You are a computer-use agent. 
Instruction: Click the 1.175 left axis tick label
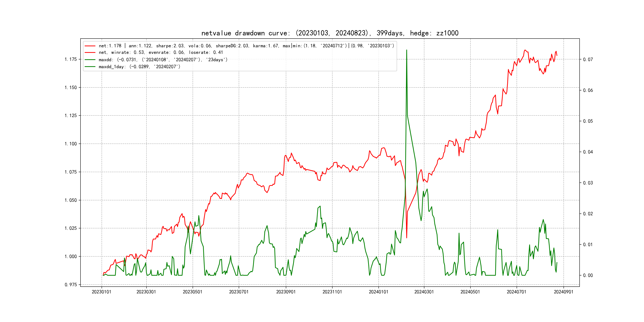click(x=71, y=59)
